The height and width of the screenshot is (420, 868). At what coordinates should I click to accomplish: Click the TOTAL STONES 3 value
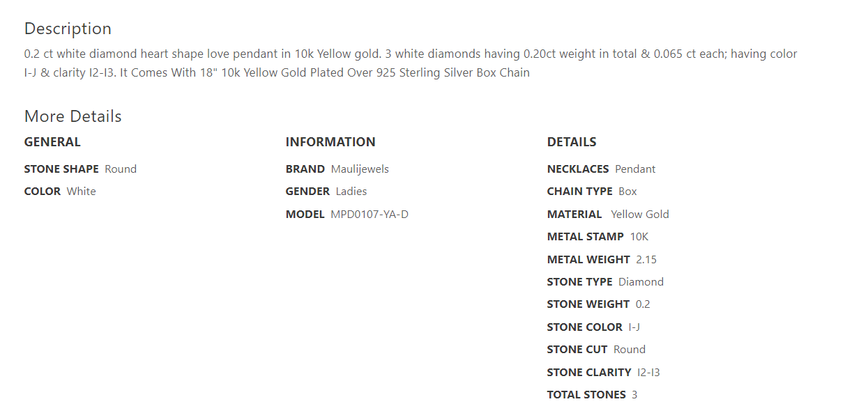click(634, 395)
